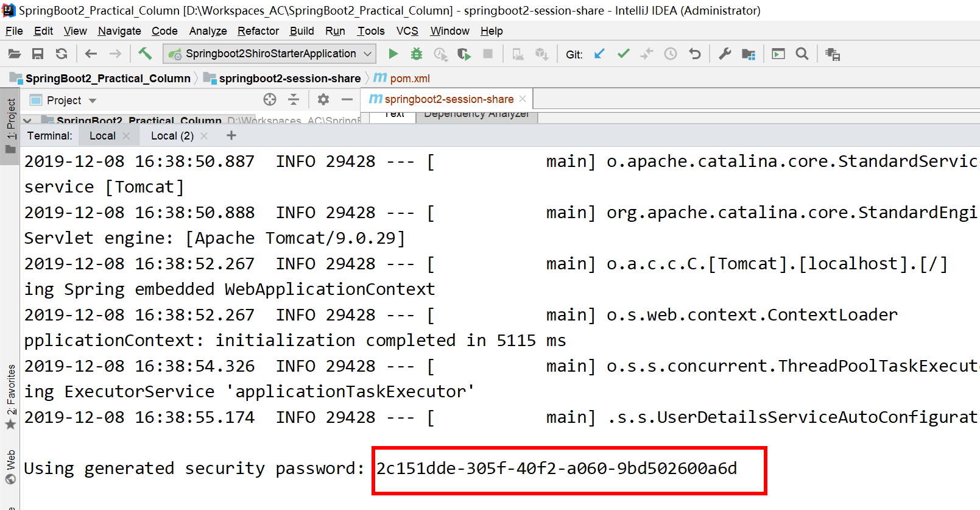980x510 pixels.
Task: Click the Synchronize refresh icon
Action: point(62,54)
